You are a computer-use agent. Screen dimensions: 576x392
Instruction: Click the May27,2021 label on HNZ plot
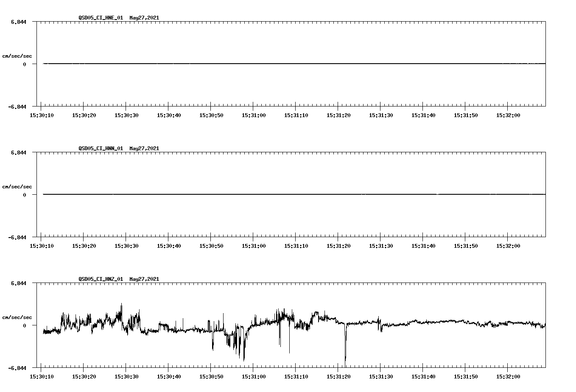(144, 279)
